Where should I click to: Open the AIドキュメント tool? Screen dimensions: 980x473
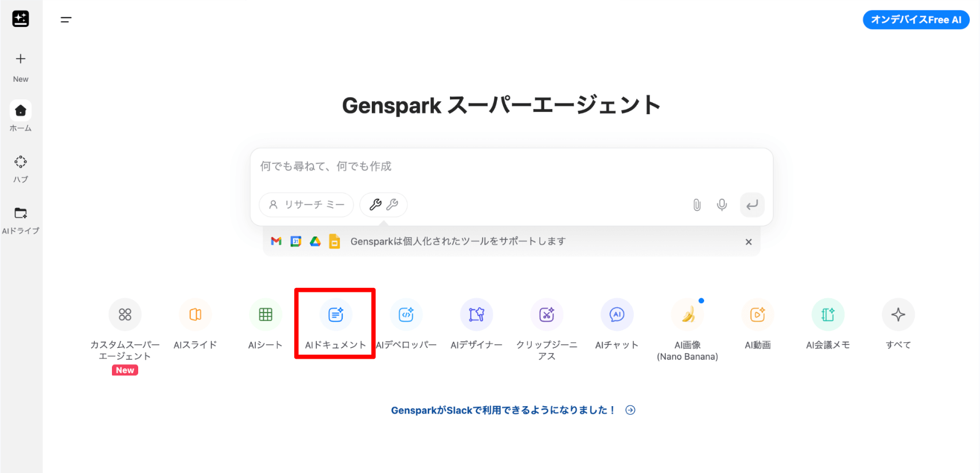coord(335,315)
